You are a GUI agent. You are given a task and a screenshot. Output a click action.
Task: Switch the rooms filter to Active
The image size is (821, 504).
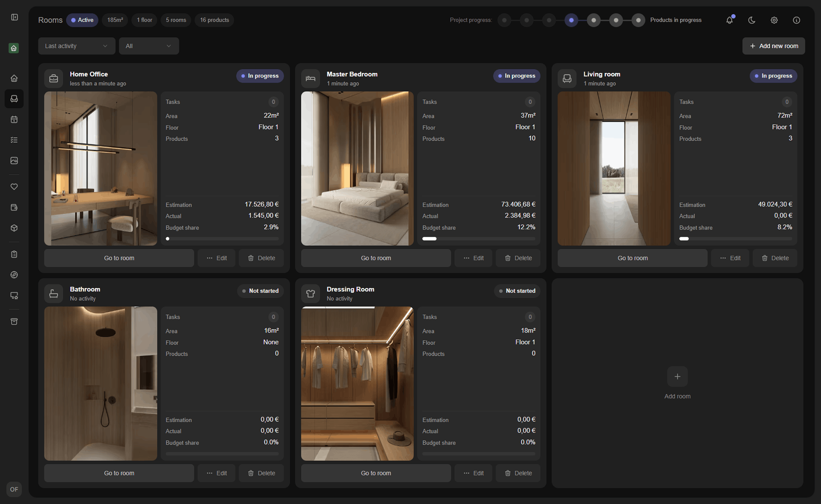82,20
